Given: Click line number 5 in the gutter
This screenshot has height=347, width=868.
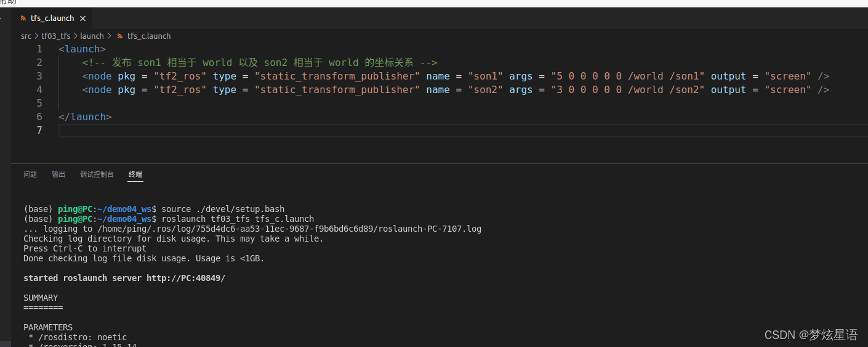Looking at the screenshot, I should click(39, 104).
